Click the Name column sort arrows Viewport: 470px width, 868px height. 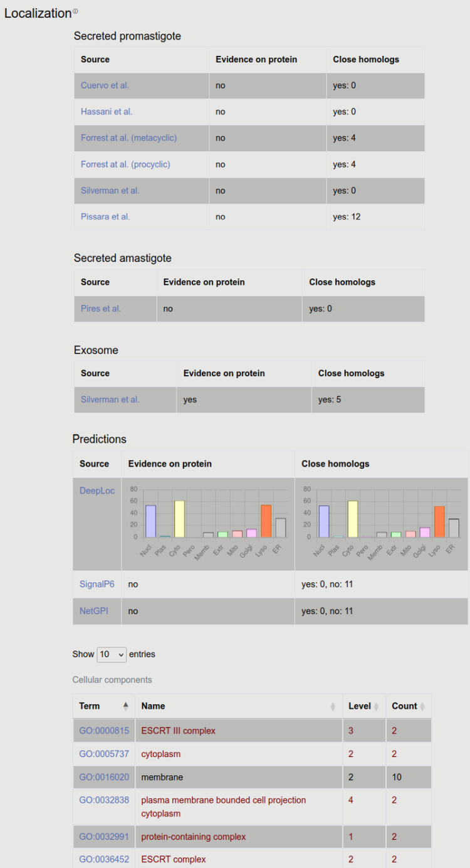tap(333, 706)
